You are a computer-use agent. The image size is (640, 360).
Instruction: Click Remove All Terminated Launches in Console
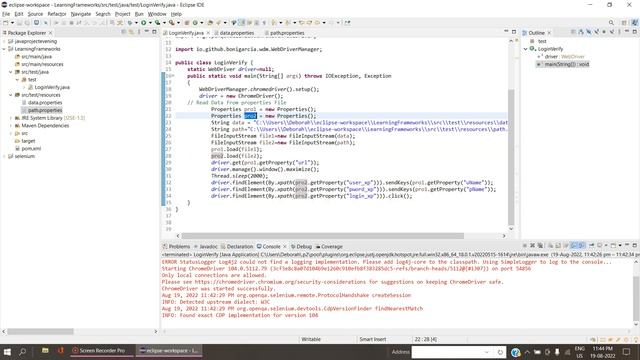(x=540, y=246)
